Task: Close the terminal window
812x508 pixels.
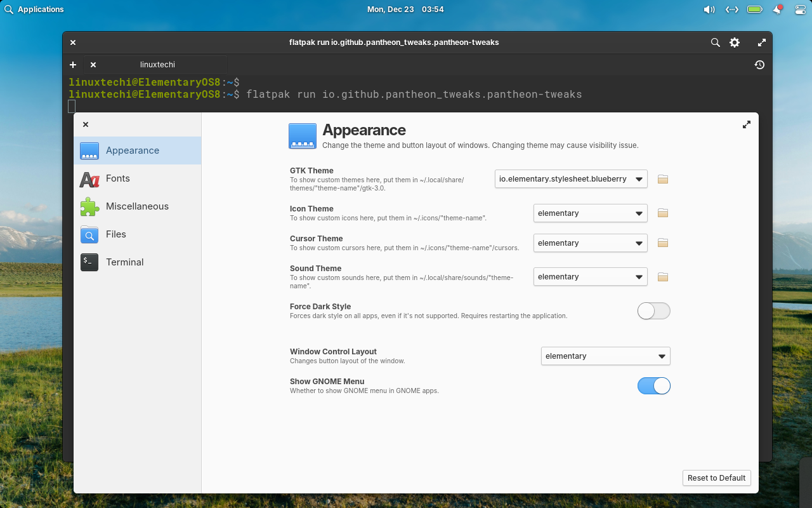Action: point(73,43)
